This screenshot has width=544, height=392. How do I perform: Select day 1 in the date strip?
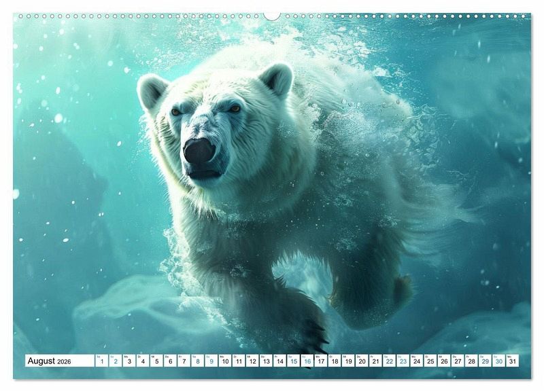(101, 361)
